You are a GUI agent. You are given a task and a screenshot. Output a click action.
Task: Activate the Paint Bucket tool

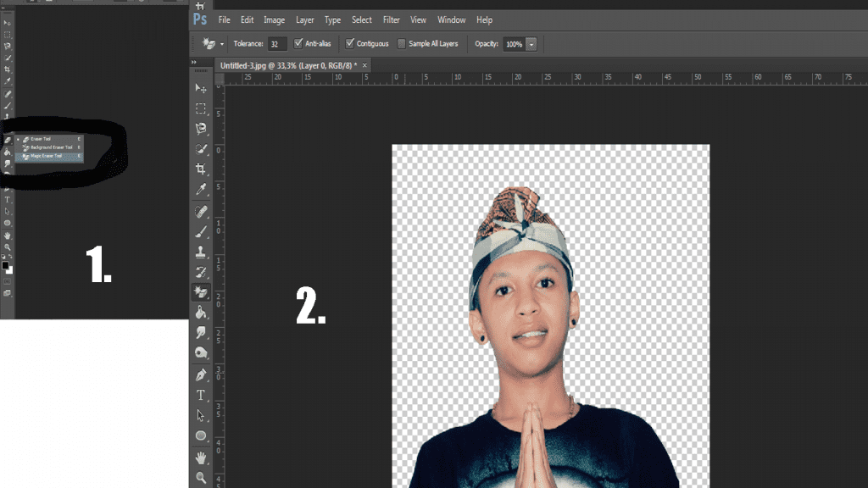coord(201,313)
